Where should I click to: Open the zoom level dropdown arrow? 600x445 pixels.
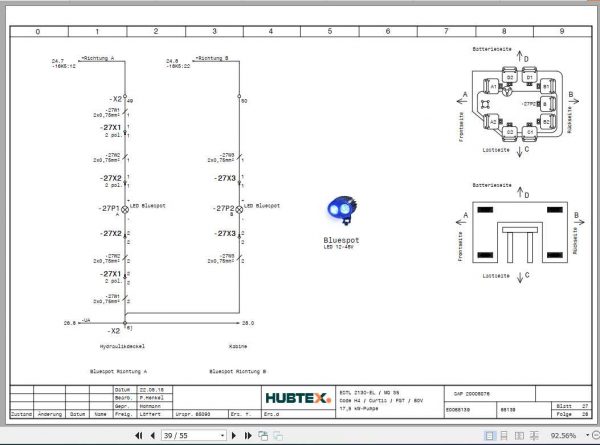587,435
